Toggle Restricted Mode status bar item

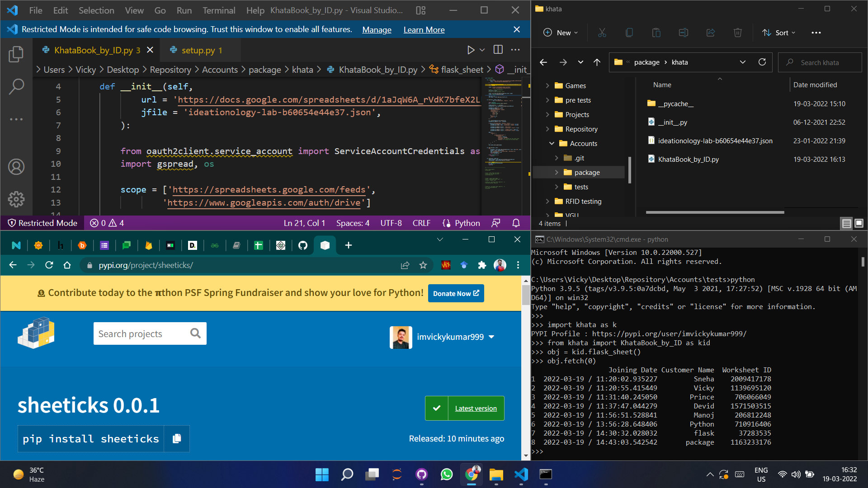coord(43,223)
